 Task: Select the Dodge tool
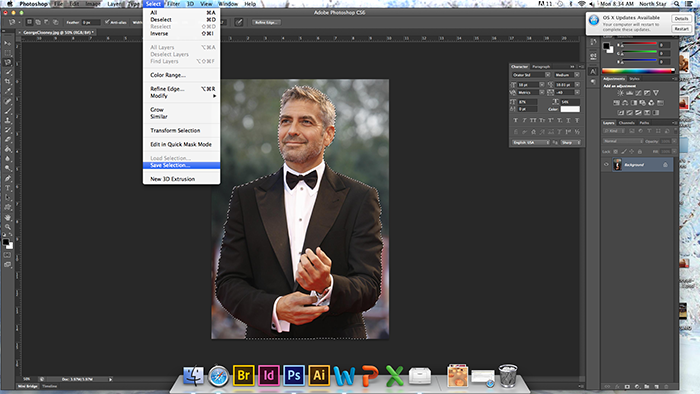(8, 168)
